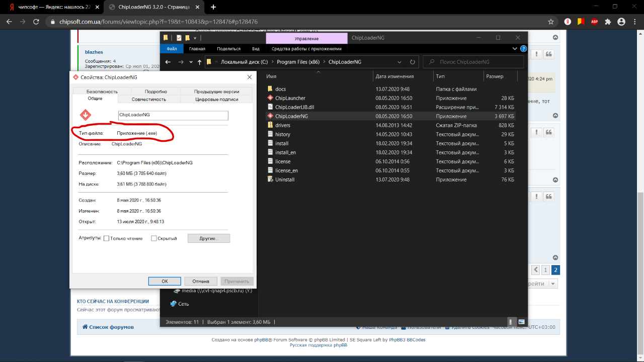
Task: Check the 'Скрытый' attribute checkbox
Action: 154,238
